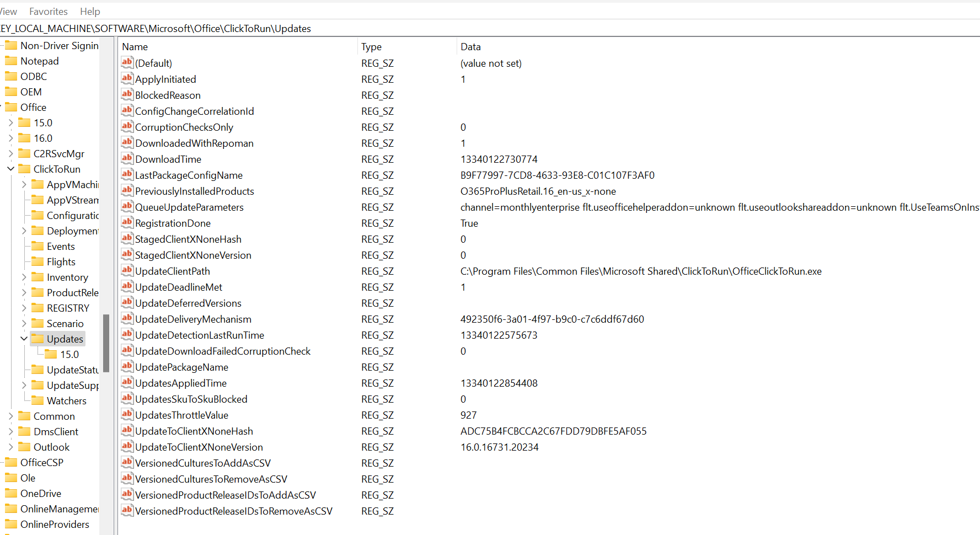Click the (Default) string value icon
This screenshot has height=535, width=980.
coord(127,62)
